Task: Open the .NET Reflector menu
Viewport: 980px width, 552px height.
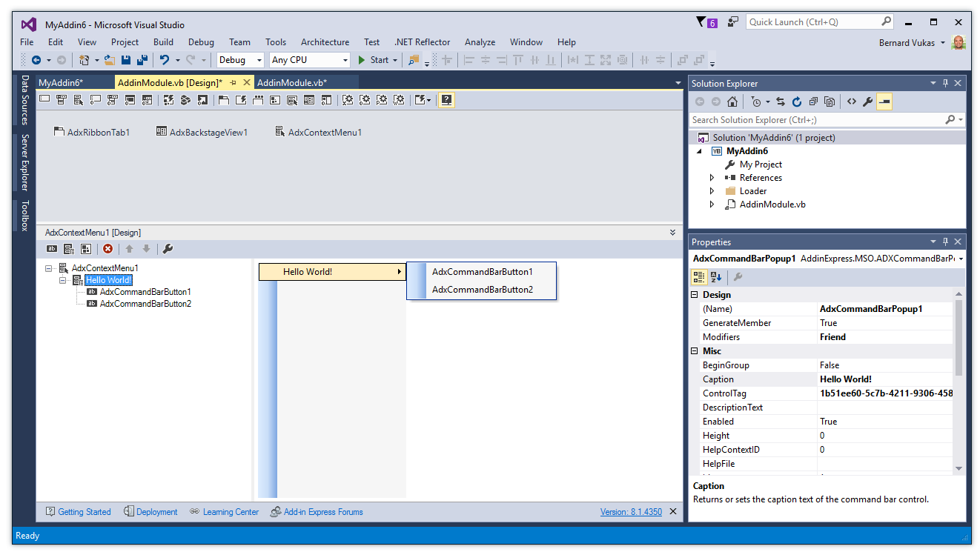Action: 422,42
